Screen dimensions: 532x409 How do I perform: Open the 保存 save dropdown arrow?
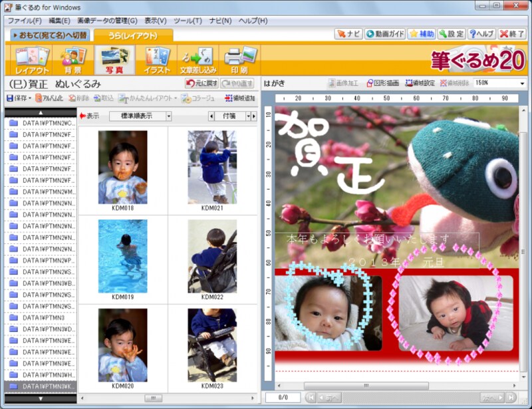click(x=30, y=98)
